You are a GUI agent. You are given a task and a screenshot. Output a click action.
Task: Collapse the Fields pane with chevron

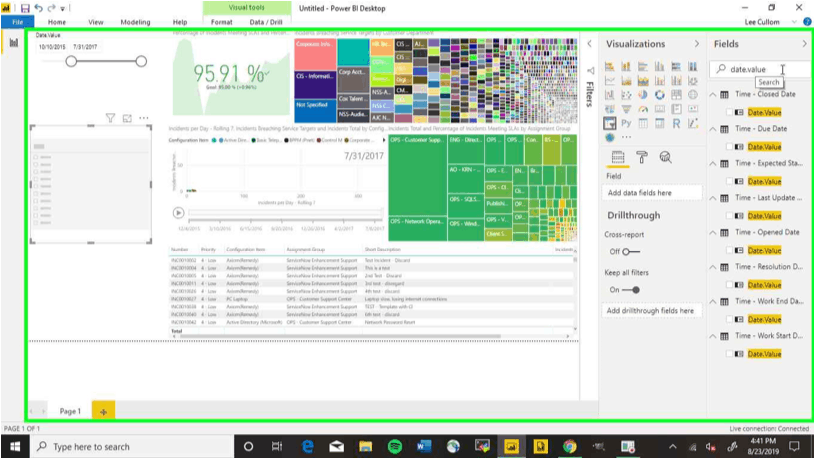pyautogui.click(x=805, y=44)
